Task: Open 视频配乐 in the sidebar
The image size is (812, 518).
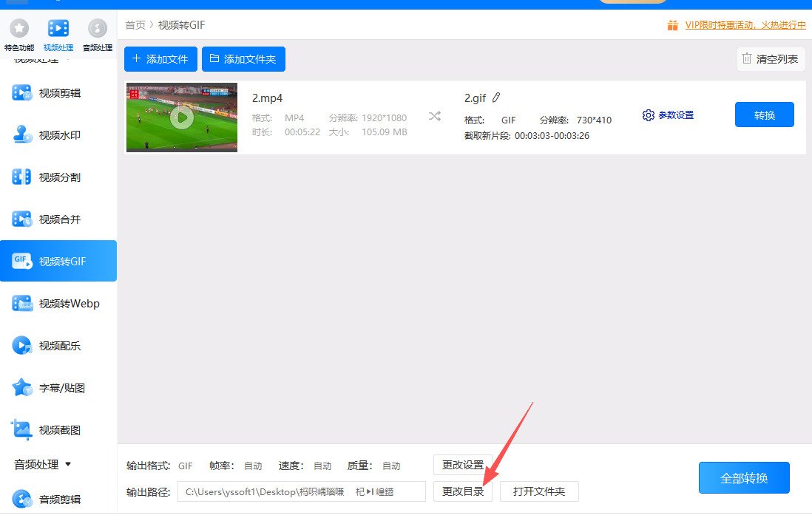Action: click(x=58, y=346)
